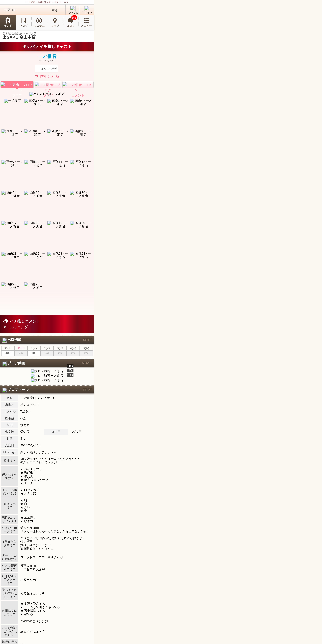
Task: Select the 一ノ瀬 音・プロフ tab
Action: (x=17, y=85)
